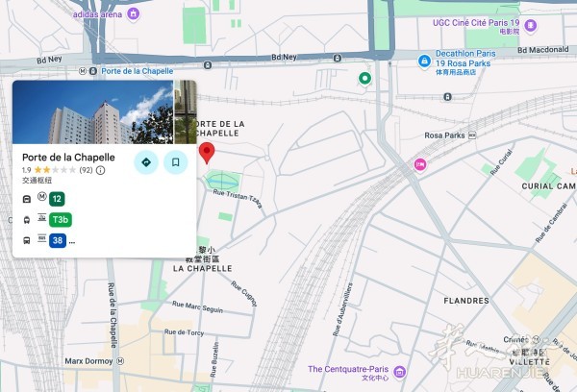Image resolution: width=577 pixels, height=392 pixels.
Task: Click the 交通枢纽 category text in the card
Action: (37, 181)
